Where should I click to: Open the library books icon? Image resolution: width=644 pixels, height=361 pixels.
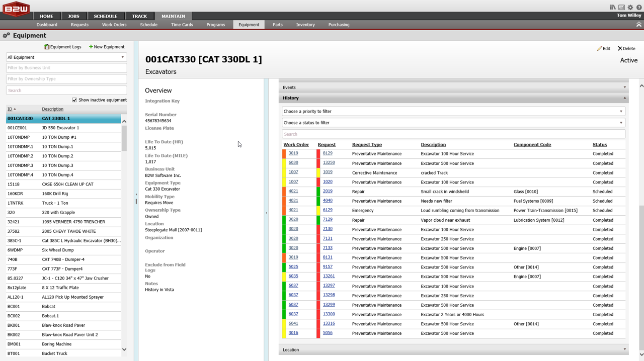(612, 8)
